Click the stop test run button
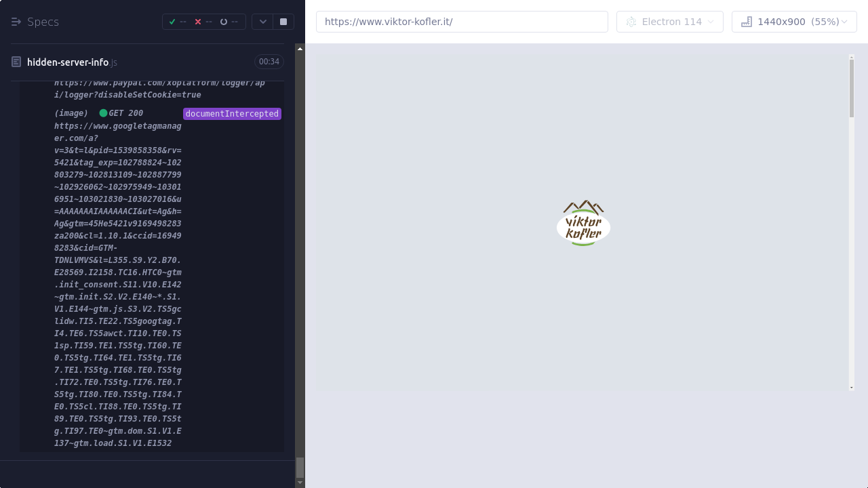The image size is (868, 488). (283, 22)
